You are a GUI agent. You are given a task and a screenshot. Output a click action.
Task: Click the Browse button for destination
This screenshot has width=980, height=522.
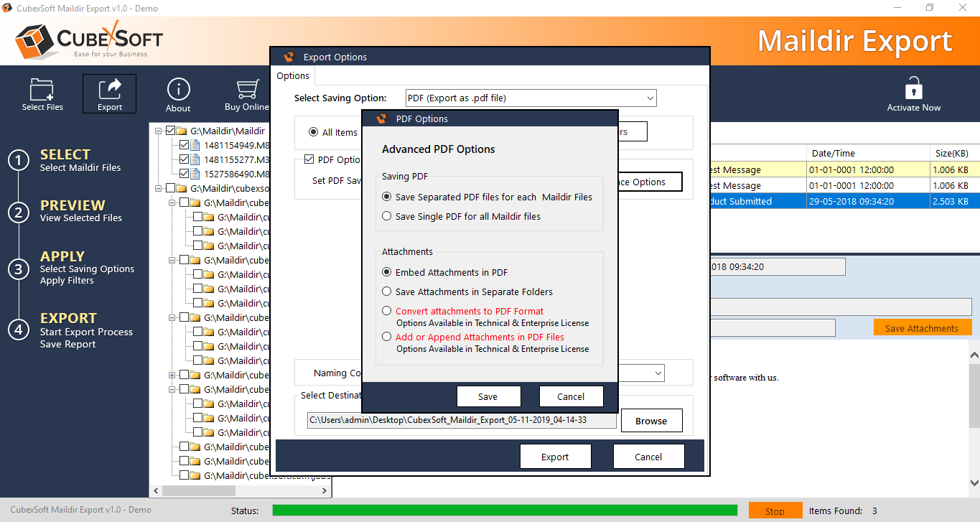(x=651, y=421)
